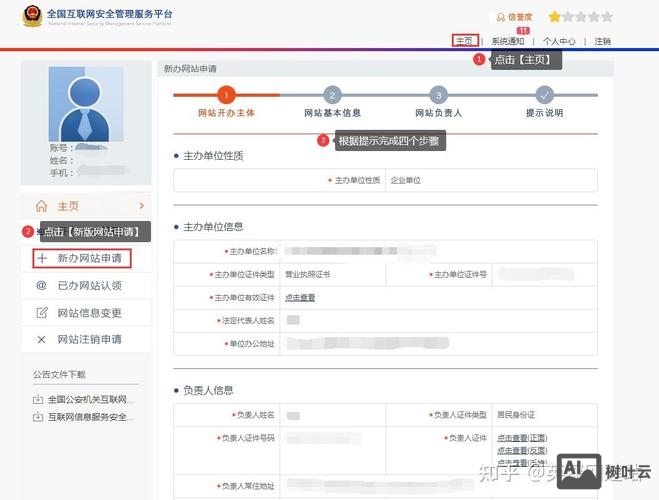Click the house icon in sidebar
This screenshot has height=500, width=659.
coord(41,206)
